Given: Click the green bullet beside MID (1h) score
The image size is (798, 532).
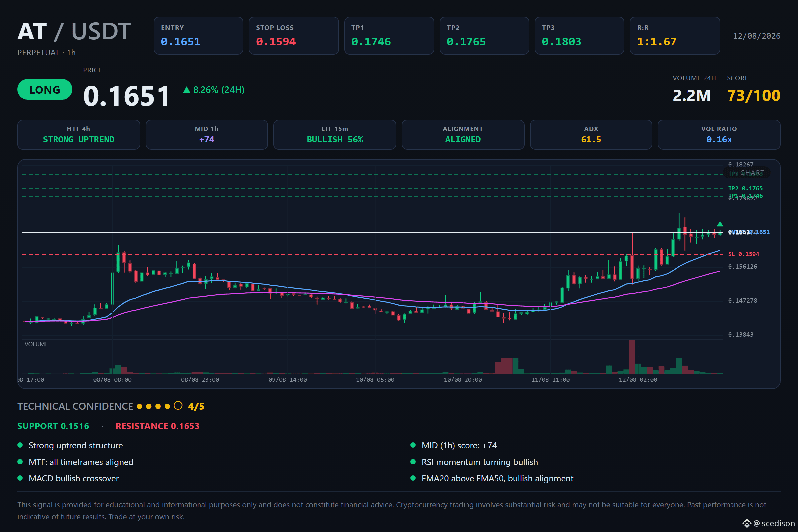Looking at the screenshot, I should click(x=413, y=445).
